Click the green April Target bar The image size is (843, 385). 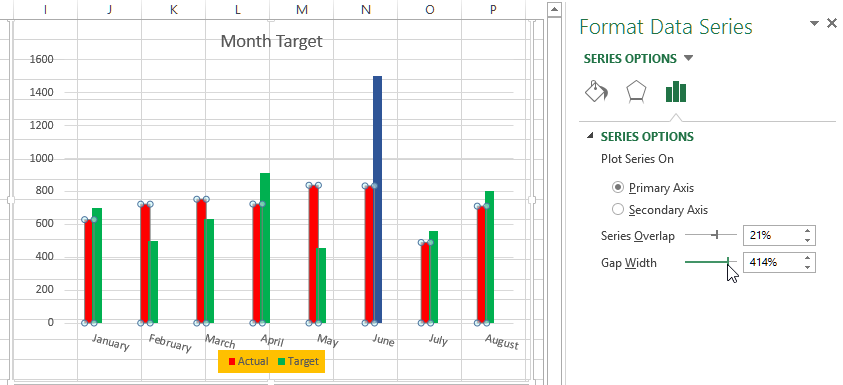coord(265,248)
